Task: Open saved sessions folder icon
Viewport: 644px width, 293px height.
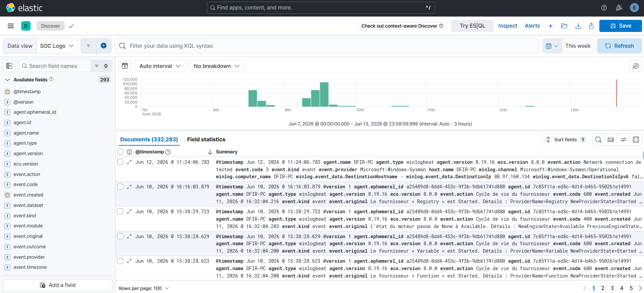Action: (564, 26)
